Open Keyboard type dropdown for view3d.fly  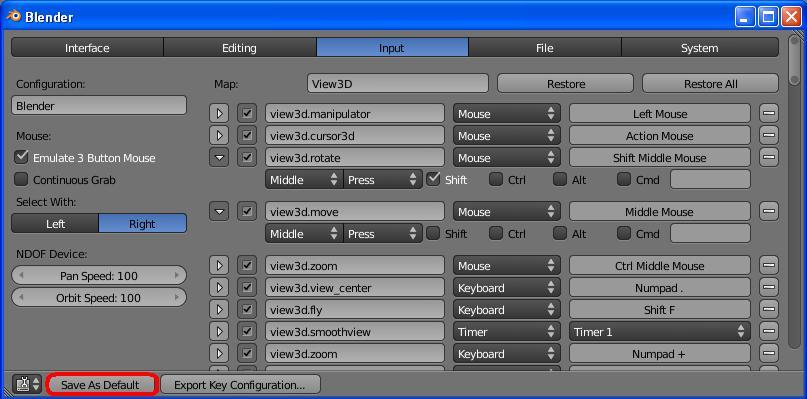click(x=506, y=309)
